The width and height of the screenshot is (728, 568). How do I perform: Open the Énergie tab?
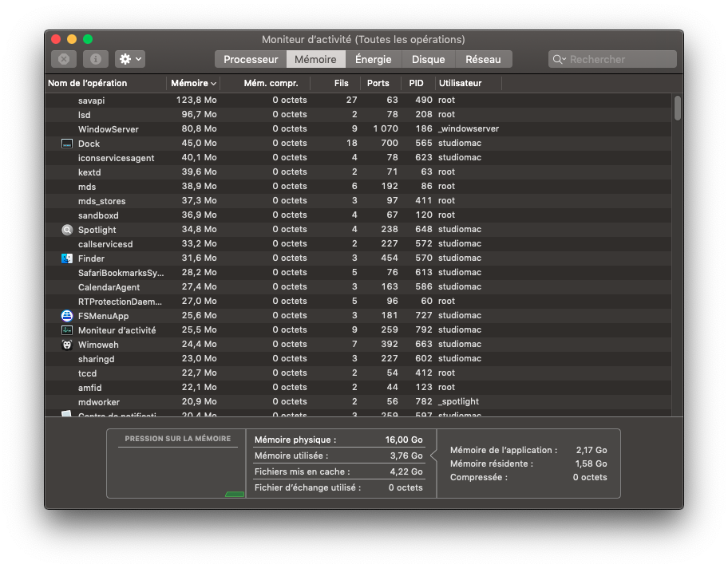[x=374, y=59]
